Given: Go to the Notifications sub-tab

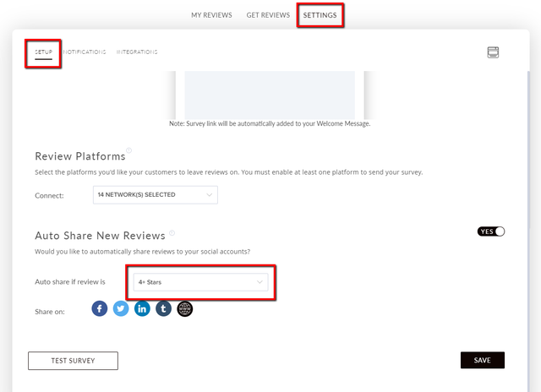Looking at the screenshot, I should (x=85, y=52).
